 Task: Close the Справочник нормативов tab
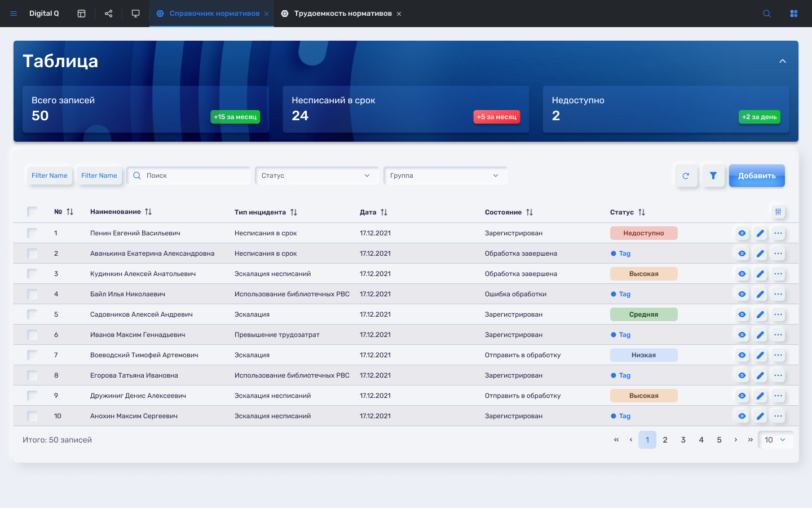[266, 14]
